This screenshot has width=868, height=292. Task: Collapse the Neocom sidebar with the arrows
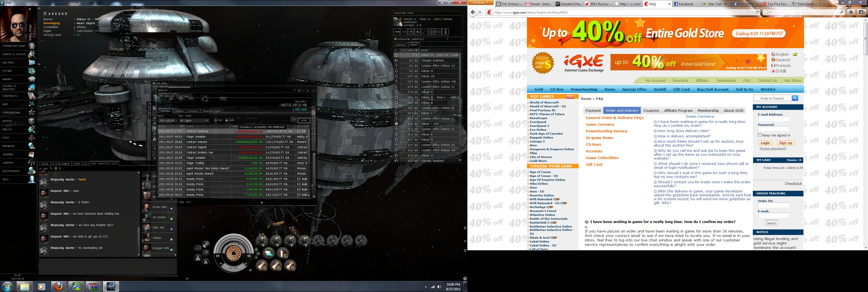[x=30, y=9]
